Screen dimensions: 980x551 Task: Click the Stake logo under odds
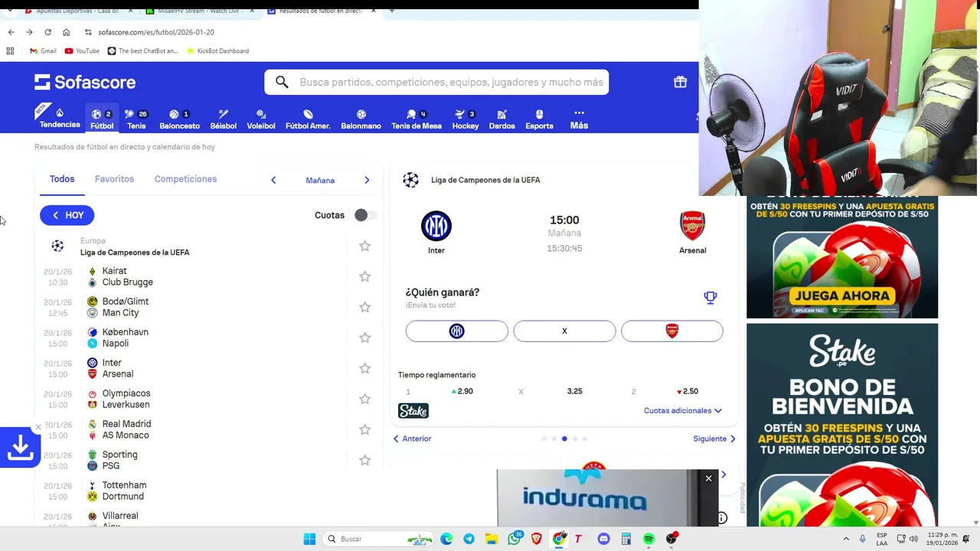[x=413, y=411]
